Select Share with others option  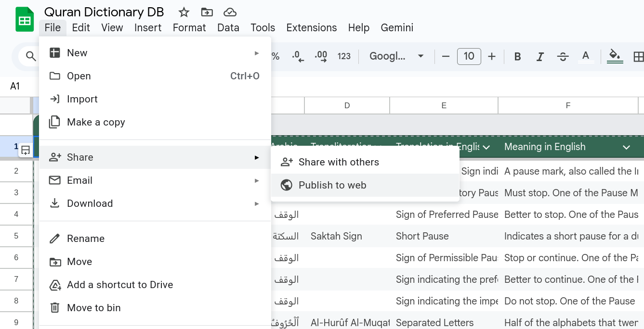coord(339,162)
